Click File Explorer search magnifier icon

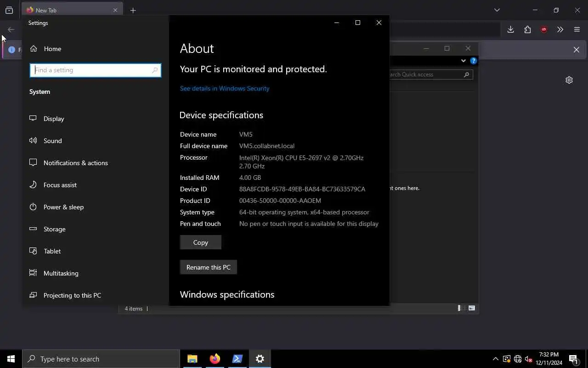pos(466,75)
